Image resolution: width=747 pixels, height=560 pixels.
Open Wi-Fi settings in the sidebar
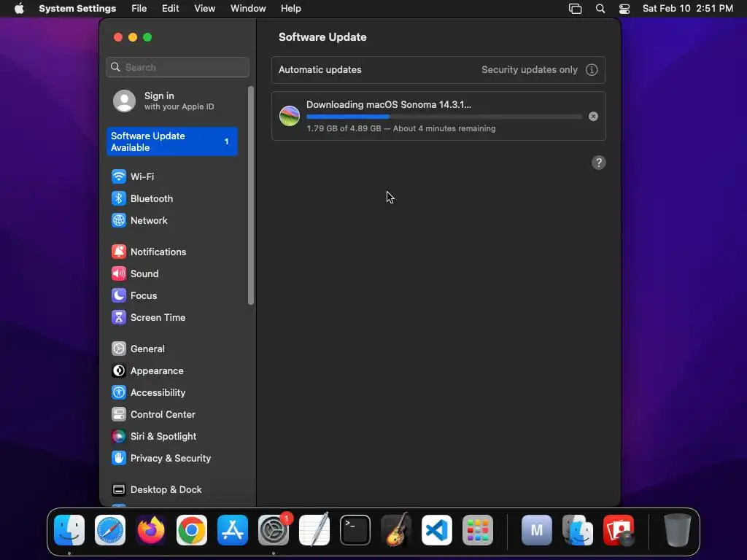[x=171, y=176]
